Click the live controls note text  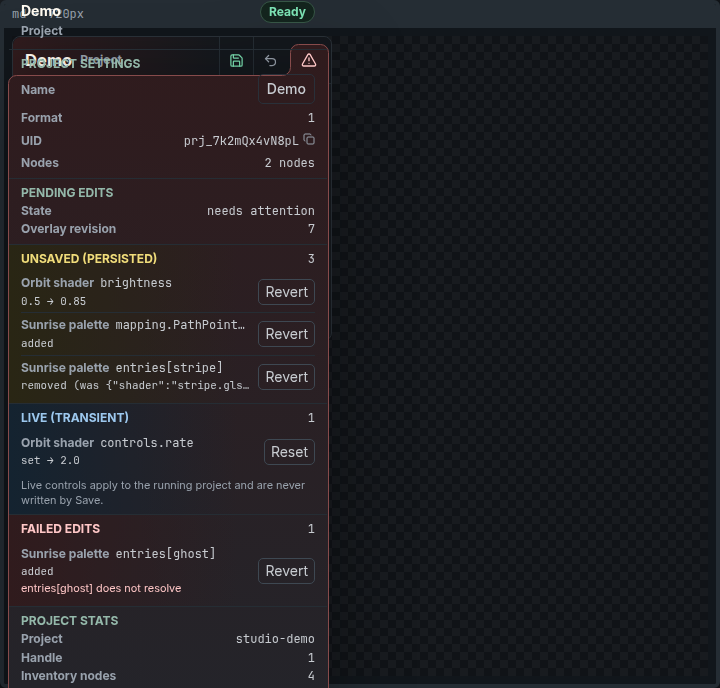[x=163, y=493]
